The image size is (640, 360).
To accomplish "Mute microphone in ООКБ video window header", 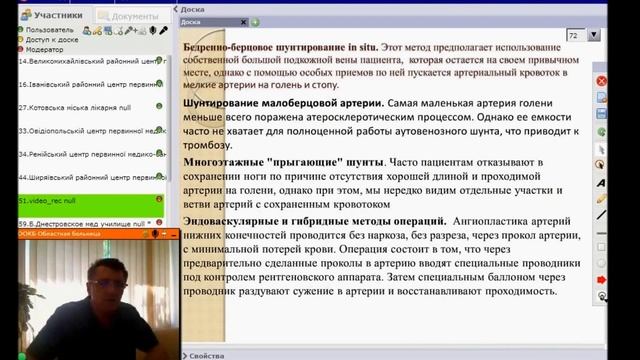I will [x=155, y=234].
